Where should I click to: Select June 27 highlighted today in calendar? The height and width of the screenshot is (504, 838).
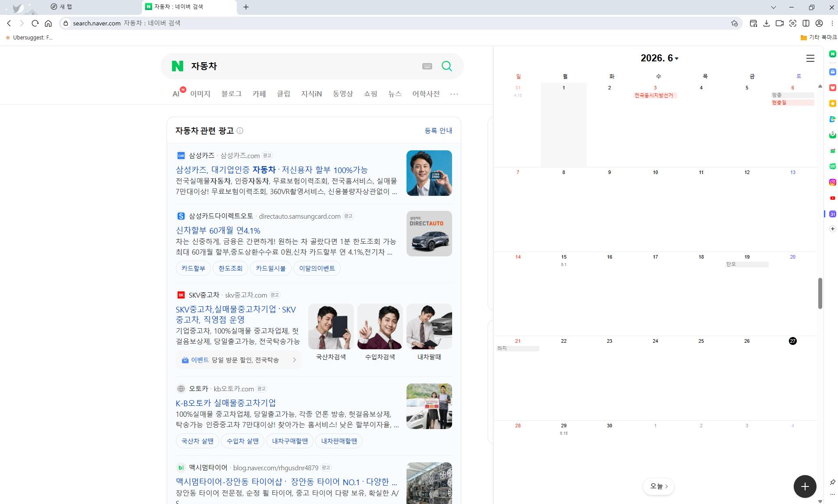[792, 341]
